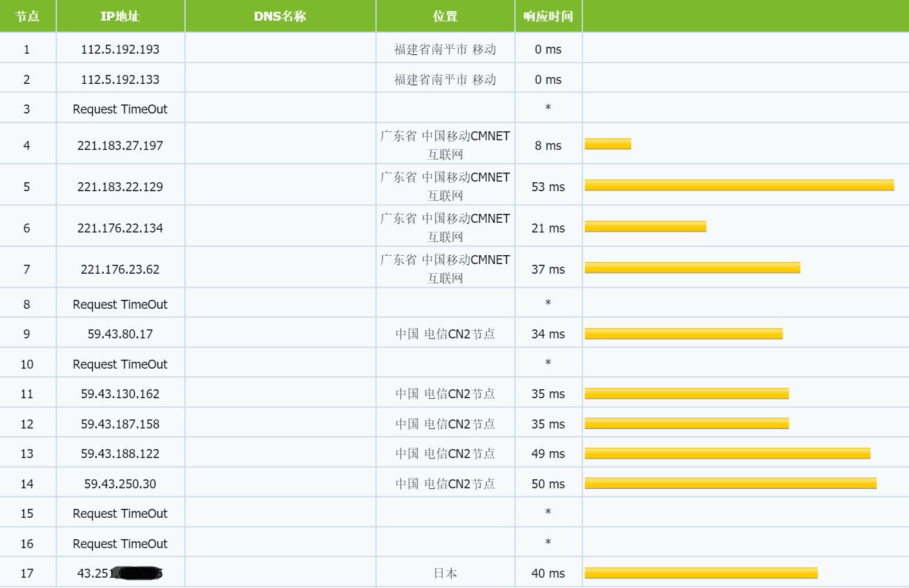Select IP address 59.43.187.158
909x588 pixels.
[120, 424]
